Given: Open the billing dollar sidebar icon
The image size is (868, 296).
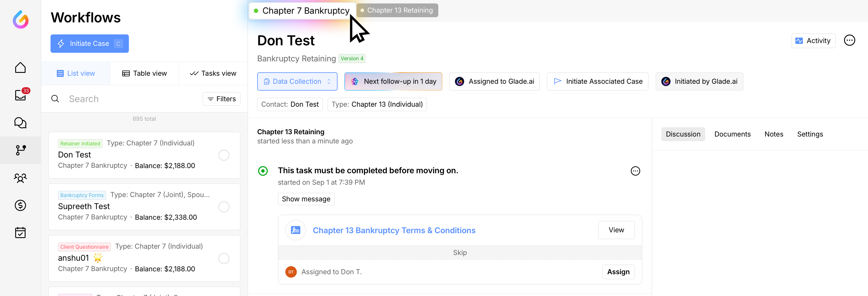Looking at the screenshot, I should point(20,205).
